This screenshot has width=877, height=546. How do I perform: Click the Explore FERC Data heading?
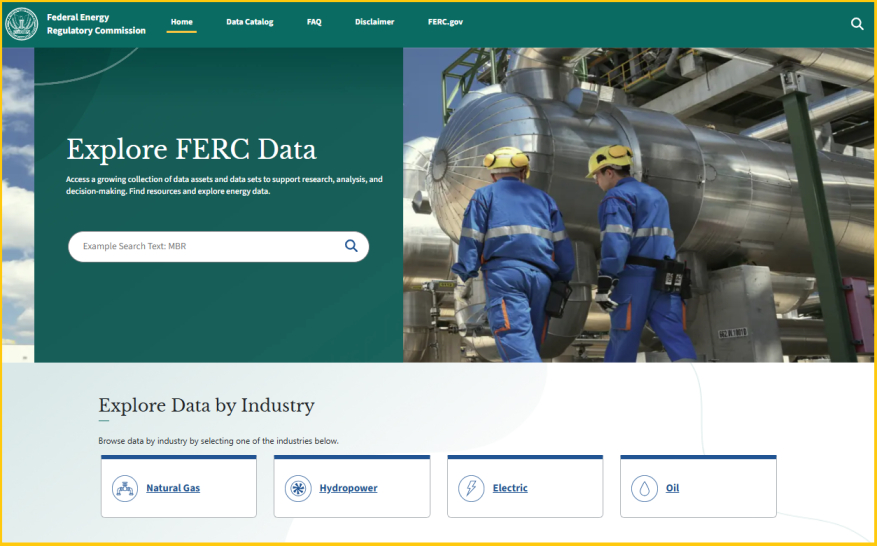[x=191, y=149]
